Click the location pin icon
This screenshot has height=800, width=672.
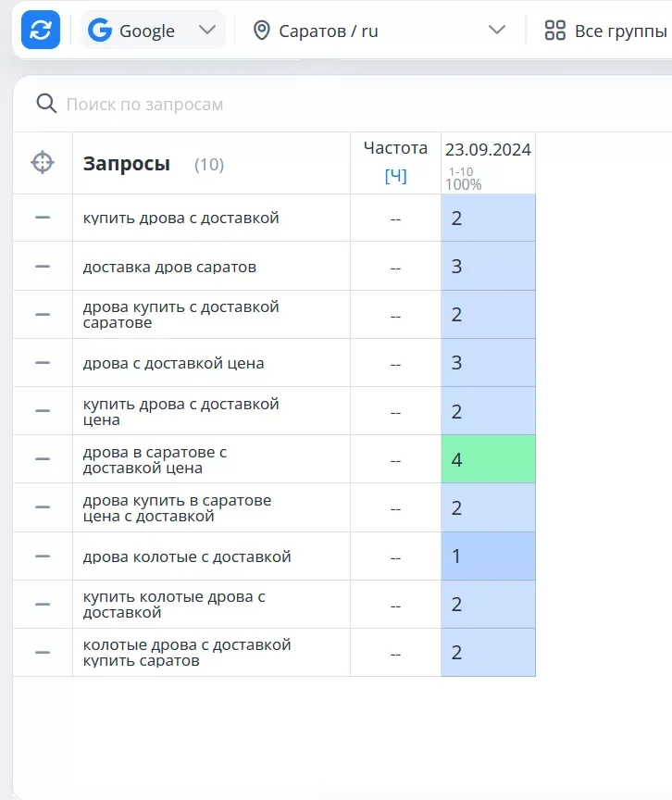(262, 31)
